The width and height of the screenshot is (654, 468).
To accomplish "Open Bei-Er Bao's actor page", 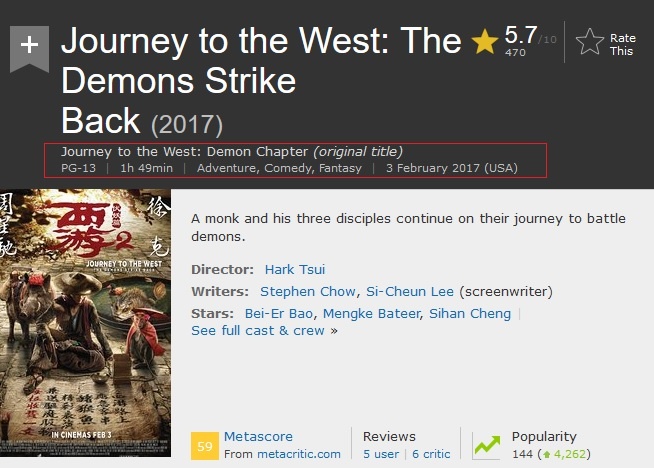I will click(x=280, y=313).
